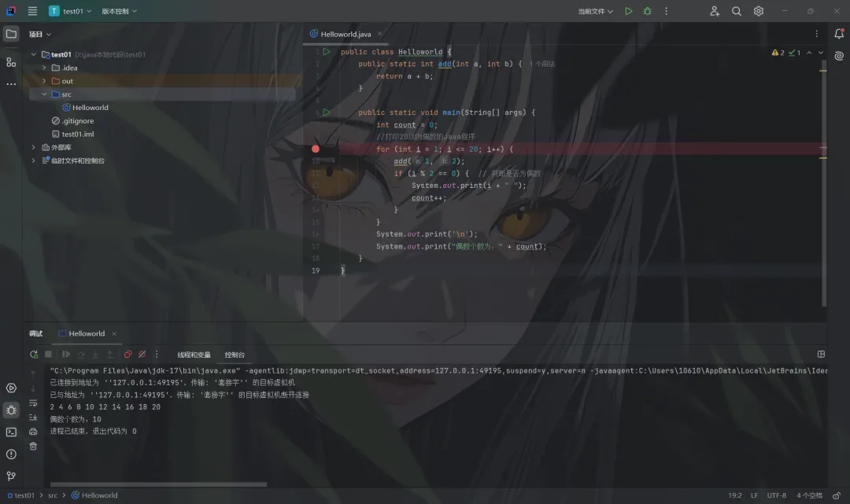Viewport: 850px width, 504px height.
Task: Open more run actions in title bar
Action: point(667,11)
